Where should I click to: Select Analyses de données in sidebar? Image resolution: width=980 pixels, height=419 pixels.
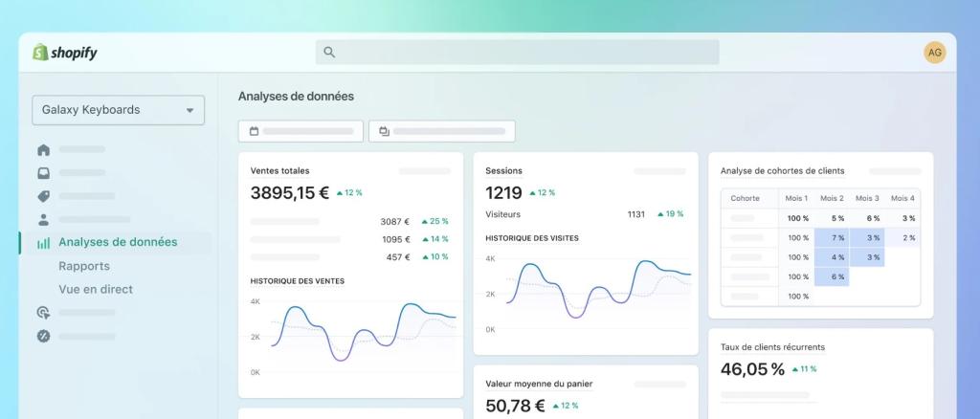pos(116,242)
